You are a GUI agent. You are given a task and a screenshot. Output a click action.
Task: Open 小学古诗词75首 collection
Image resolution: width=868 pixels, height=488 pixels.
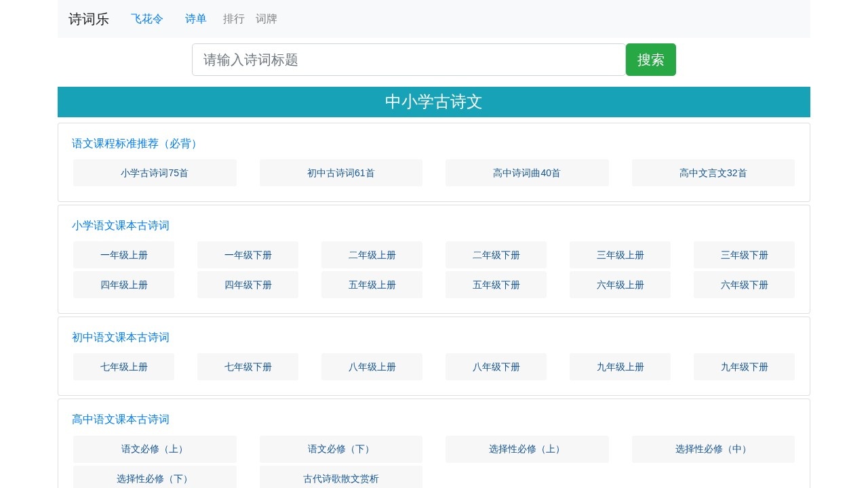[155, 173]
